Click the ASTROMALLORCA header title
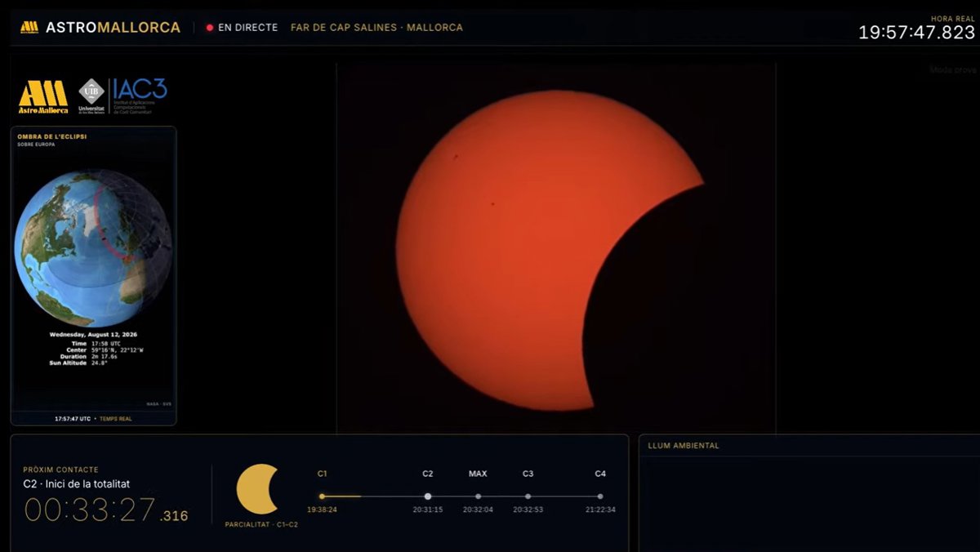 pyautogui.click(x=113, y=27)
